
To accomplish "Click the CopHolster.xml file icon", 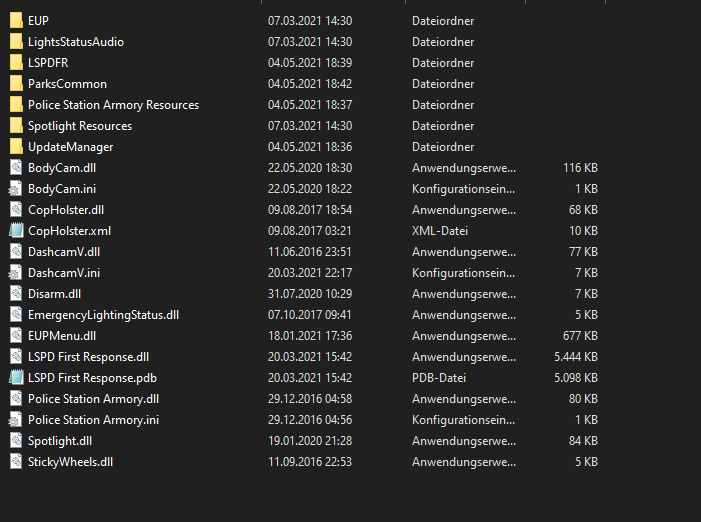I will coord(15,231).
